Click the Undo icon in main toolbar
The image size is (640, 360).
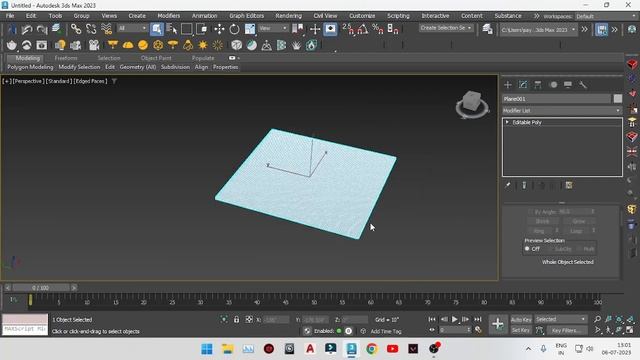(27, 29)
